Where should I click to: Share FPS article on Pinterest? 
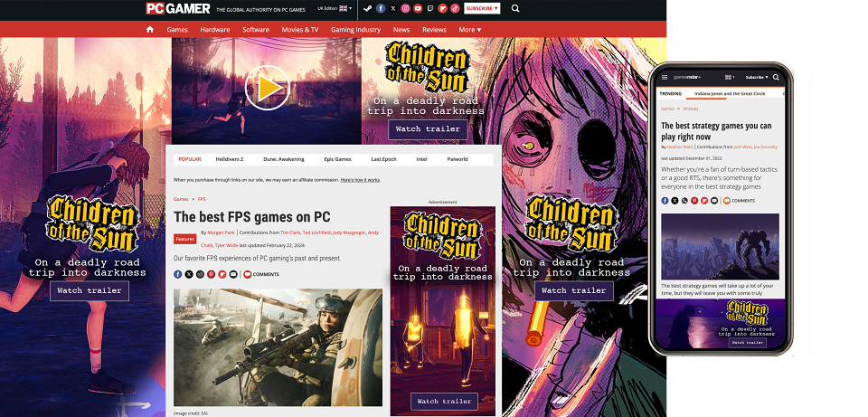pyautogui.click(x=211, y=274)
